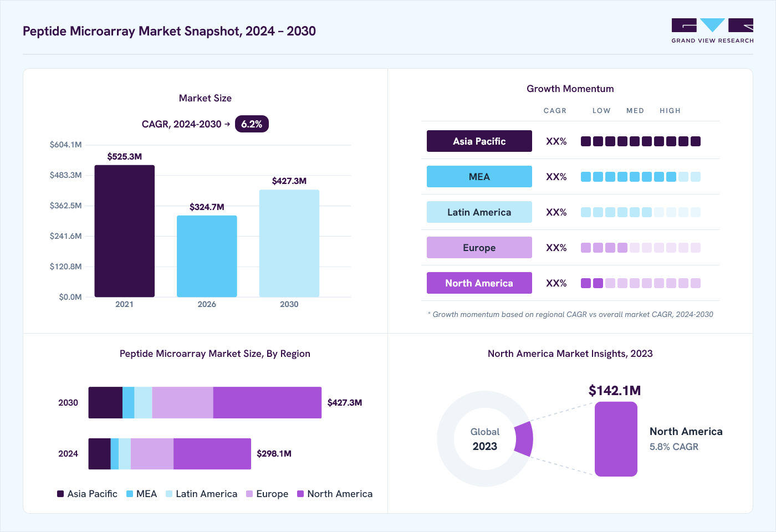
Task: Click the Growth Momentum heading
Action: pyautogui.click(x=570, y=89)
